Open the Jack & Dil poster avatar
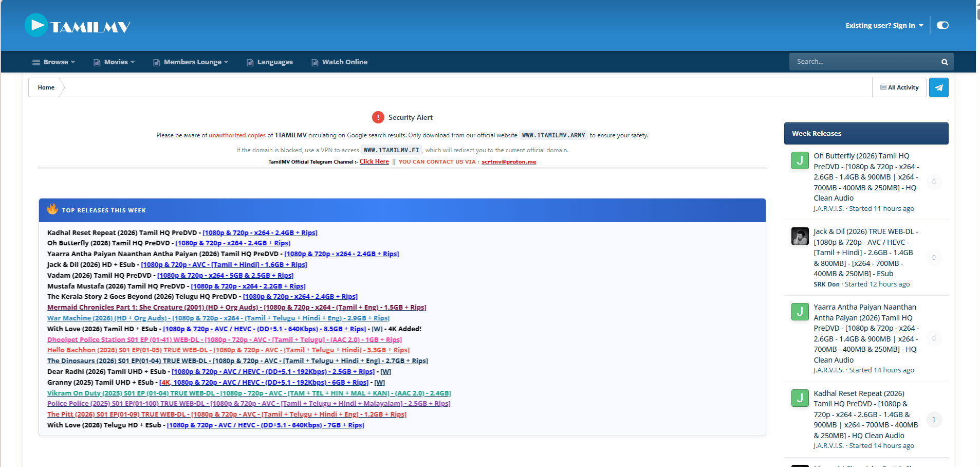980x467 pixels. (800, 236)
